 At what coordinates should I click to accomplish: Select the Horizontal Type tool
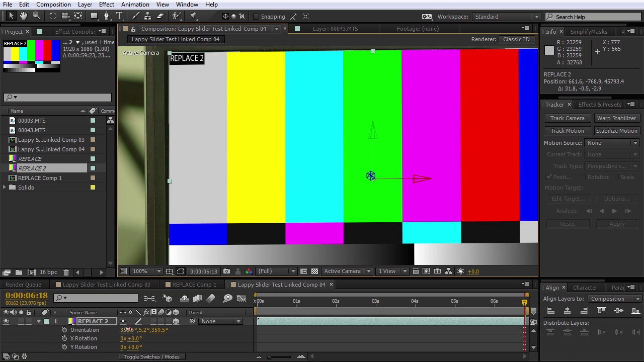point(120,16)
